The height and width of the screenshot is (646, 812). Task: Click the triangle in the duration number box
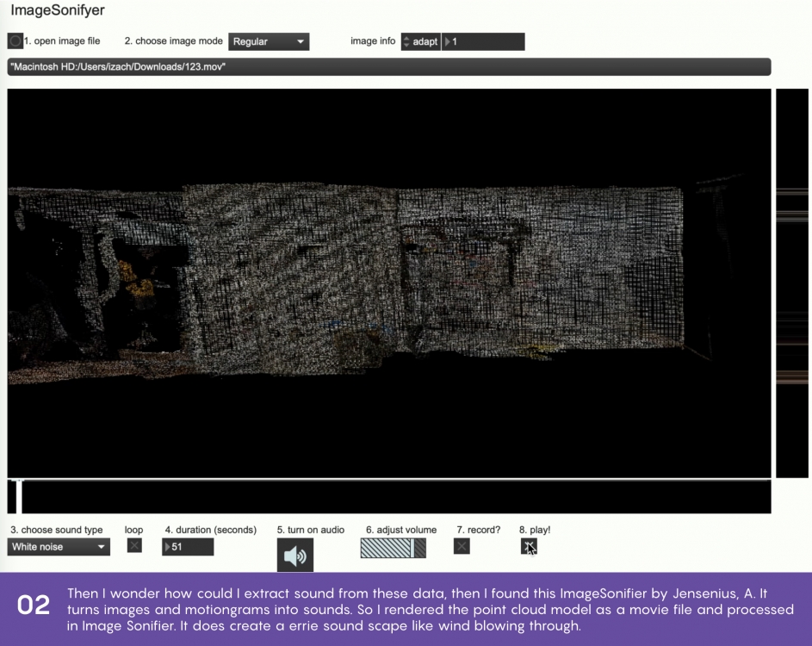[x=167, y=547]
